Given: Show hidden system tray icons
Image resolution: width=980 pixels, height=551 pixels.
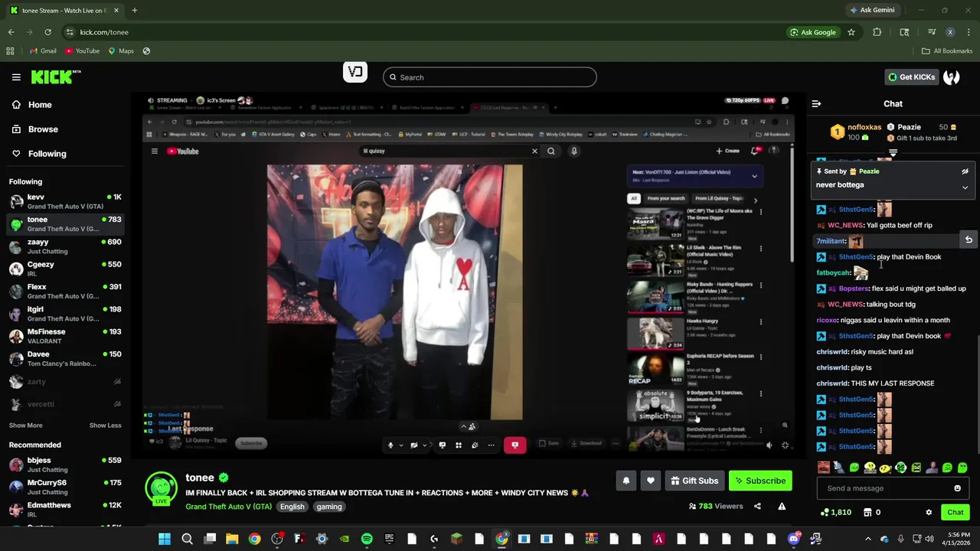Looking at the screenshot, I should point(867,540).
